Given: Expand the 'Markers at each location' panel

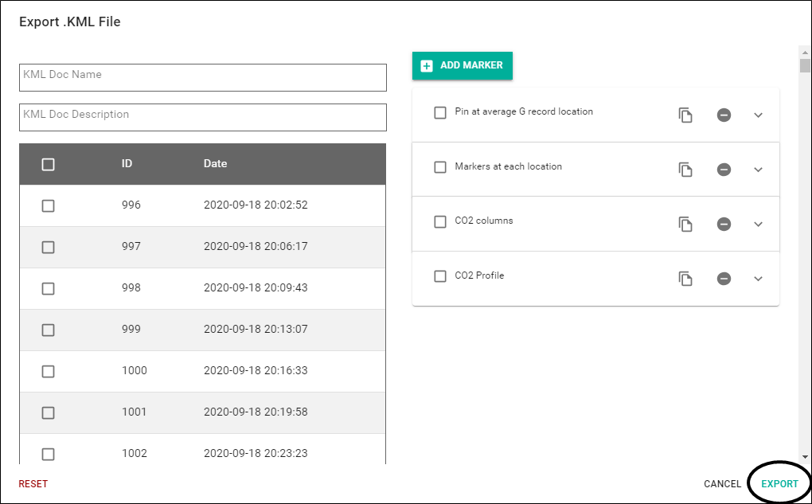Looking at the screenshot, I should click(758, 170).
